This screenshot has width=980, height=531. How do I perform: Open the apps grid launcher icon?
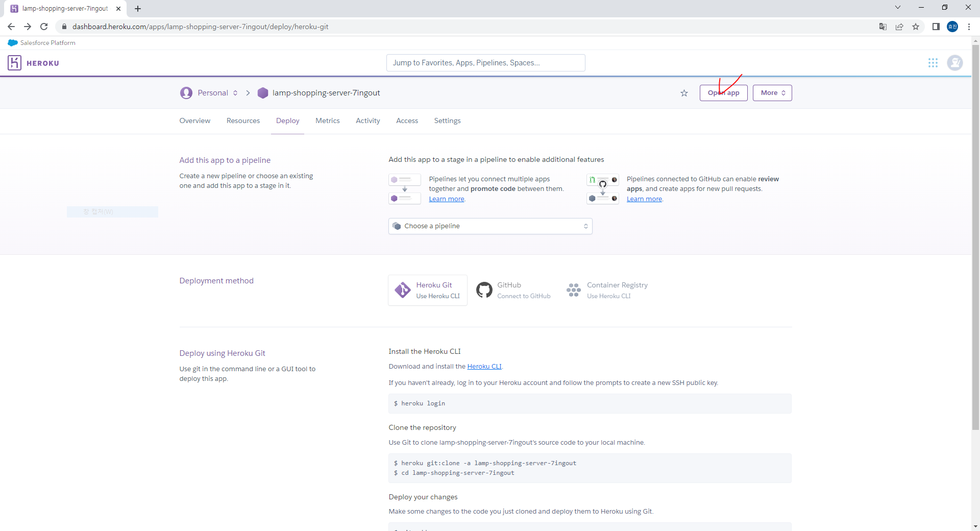[933, 63]
